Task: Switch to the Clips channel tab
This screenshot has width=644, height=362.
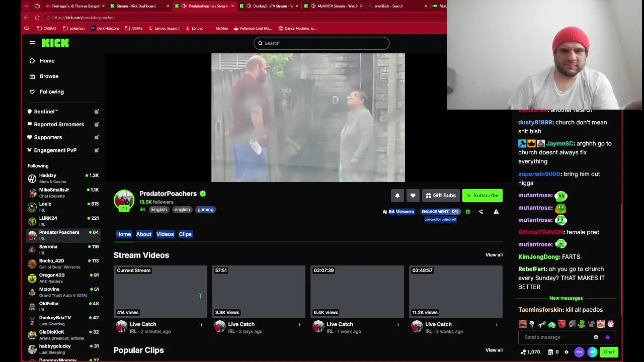Action: (185, 234)
